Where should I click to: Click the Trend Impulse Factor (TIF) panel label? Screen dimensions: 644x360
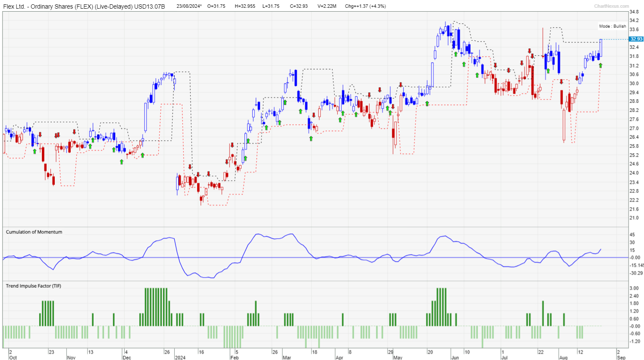pyautogui.click(x=33, y=285)
